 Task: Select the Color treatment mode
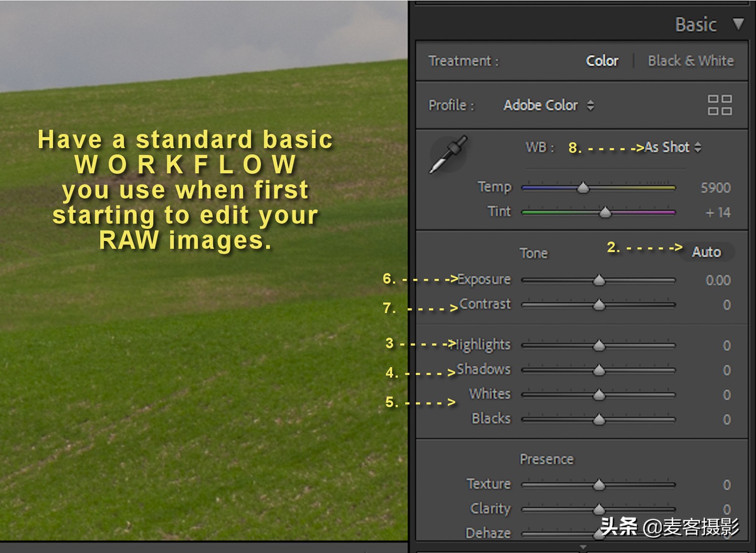pos(602,60)
